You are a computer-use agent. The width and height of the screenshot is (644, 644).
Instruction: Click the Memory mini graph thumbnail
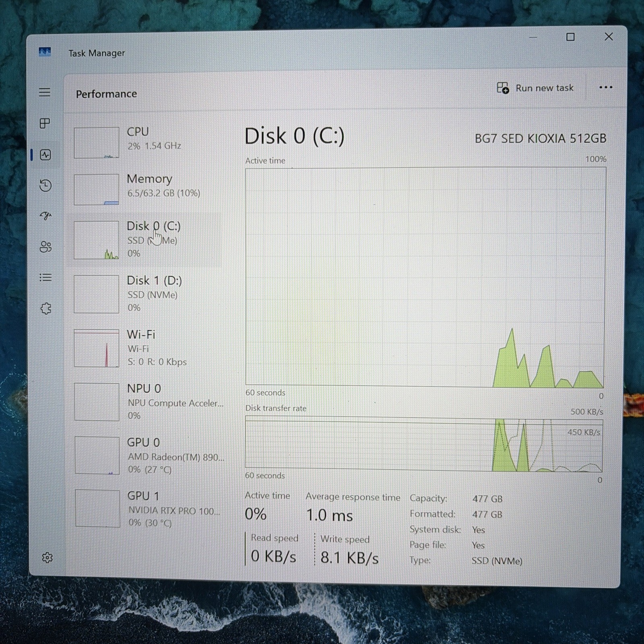[x=97, y=190]
